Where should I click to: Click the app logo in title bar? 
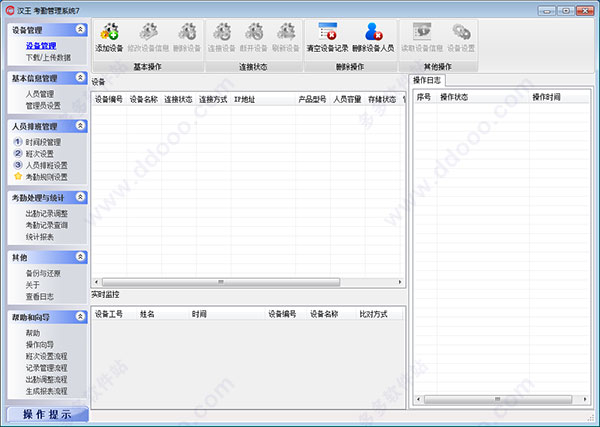10,11
